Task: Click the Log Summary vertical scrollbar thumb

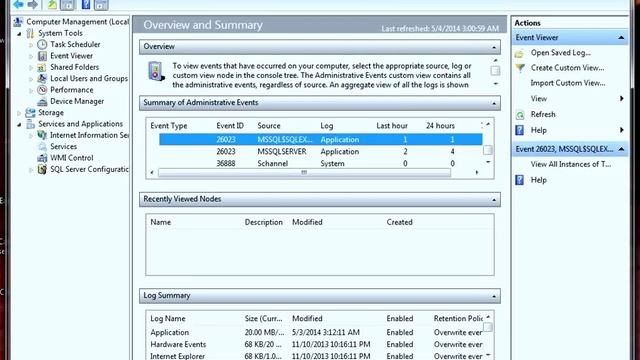Action: [488, 327]
